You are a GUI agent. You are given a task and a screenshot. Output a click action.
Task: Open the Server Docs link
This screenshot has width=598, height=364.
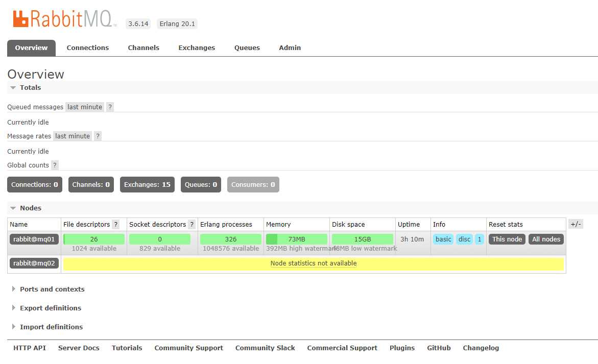point(79,348)
